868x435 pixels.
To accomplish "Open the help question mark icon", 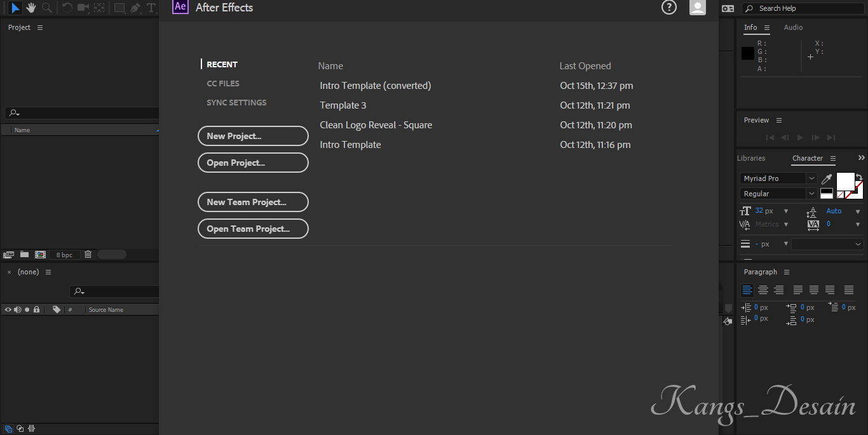I will [x=669, y=7].
